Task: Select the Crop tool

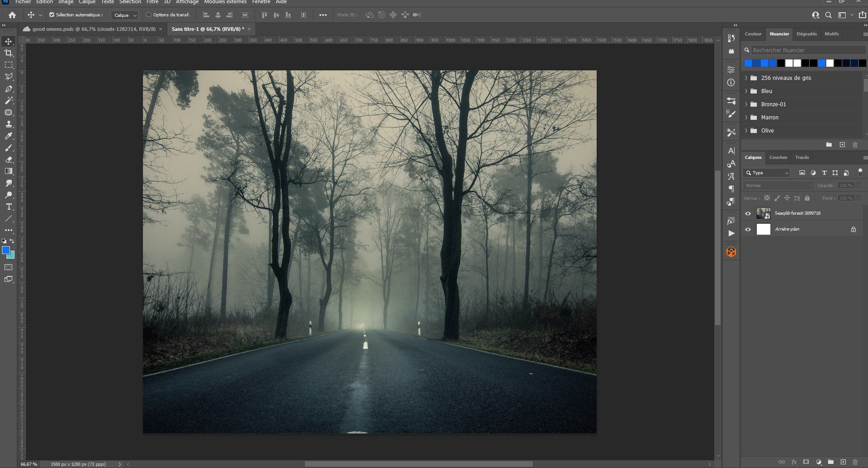Action: [9, 53]
